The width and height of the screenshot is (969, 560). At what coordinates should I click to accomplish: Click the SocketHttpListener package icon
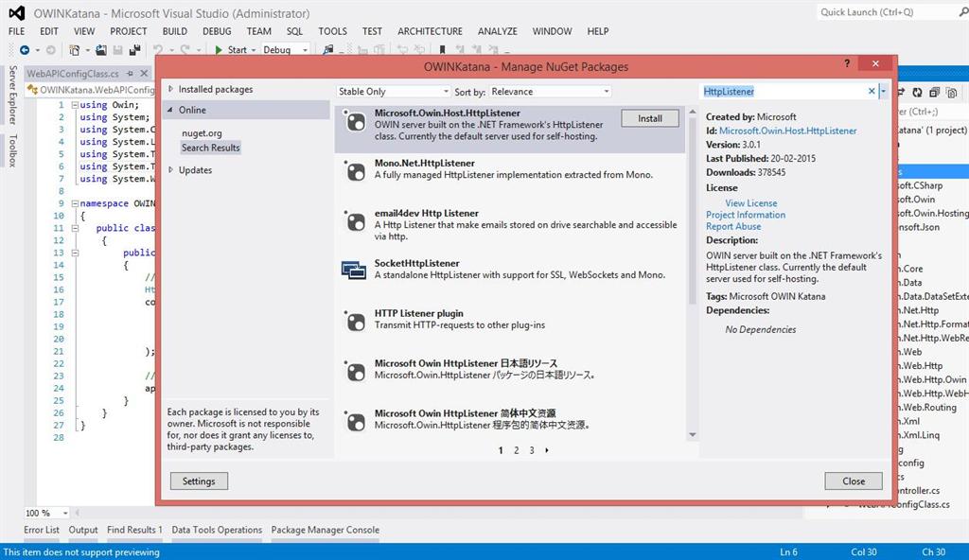(354, 270)
